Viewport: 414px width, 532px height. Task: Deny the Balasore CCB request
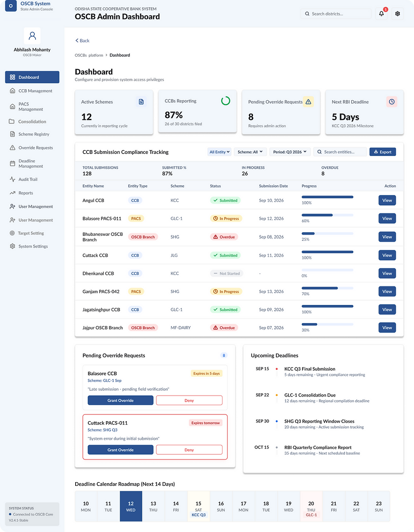click(189, 400)
